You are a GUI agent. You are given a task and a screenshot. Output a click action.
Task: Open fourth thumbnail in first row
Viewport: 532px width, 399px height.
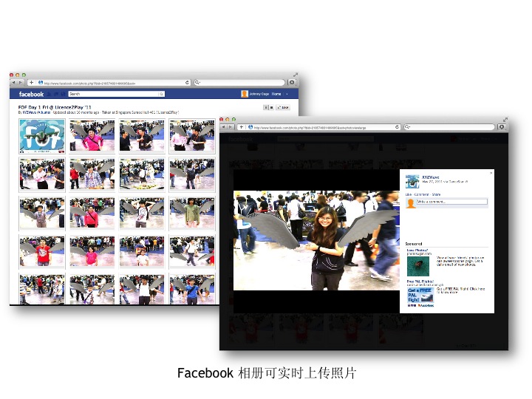click(x=192, y=136)
